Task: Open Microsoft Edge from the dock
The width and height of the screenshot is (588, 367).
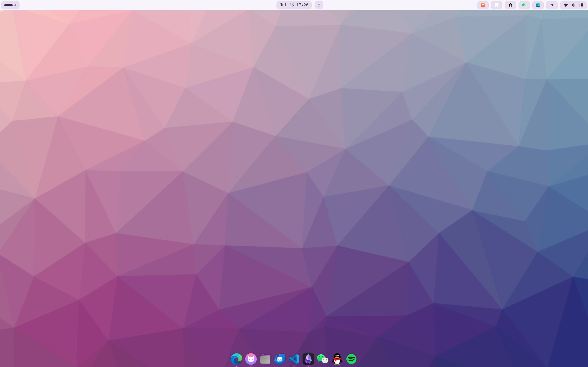Action: pyautogui.click(x=236, y=359)
